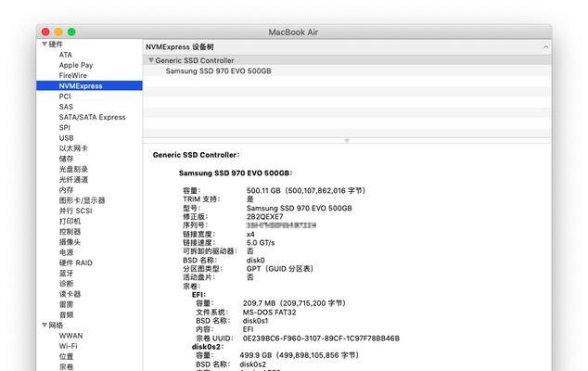Image resolution: width=588 pixels, height=371 pixels.
Task: Open the 蓝牙 sidebar entry
Action: (x=67, y=273)
